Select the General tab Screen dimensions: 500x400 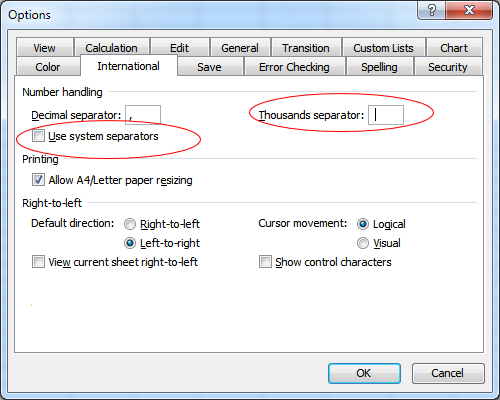(240, 48)
